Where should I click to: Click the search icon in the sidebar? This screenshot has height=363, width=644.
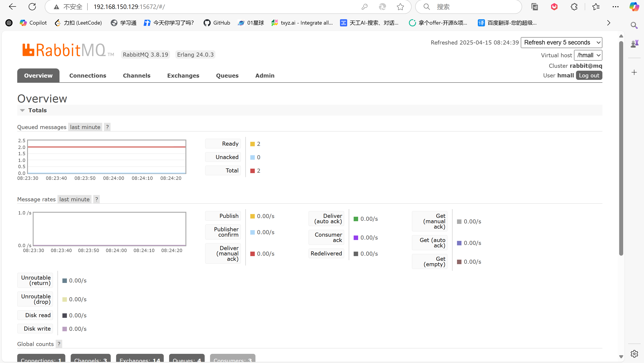click(x=634, y=25)
